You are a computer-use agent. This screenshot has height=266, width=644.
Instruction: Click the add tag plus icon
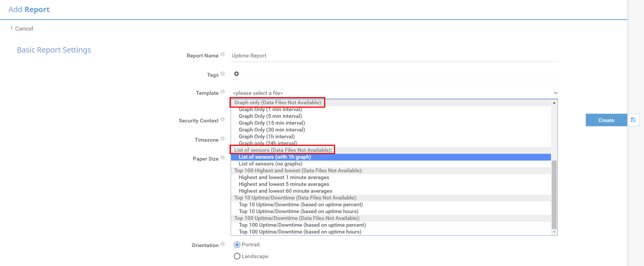[x=236, y=74]
